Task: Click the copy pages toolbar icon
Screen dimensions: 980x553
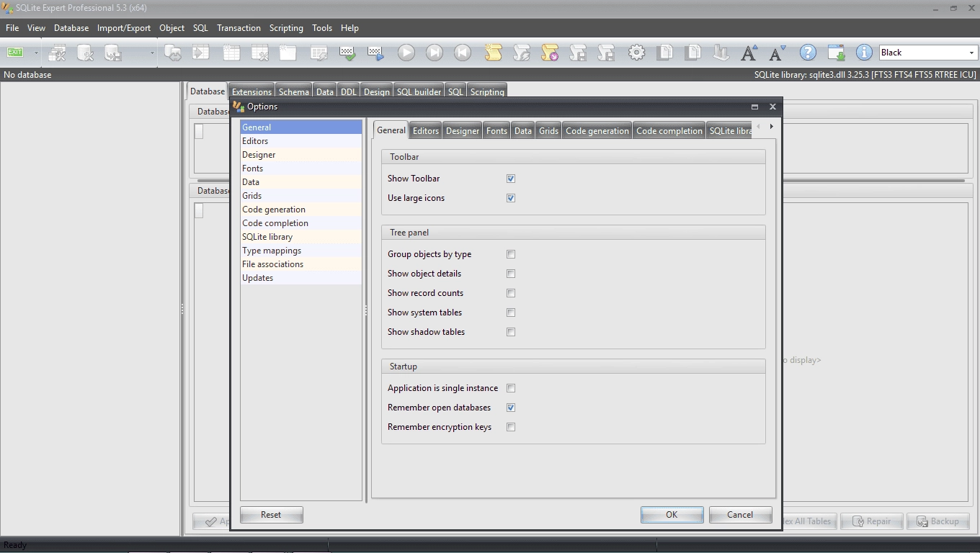Action: click(665, 53)
